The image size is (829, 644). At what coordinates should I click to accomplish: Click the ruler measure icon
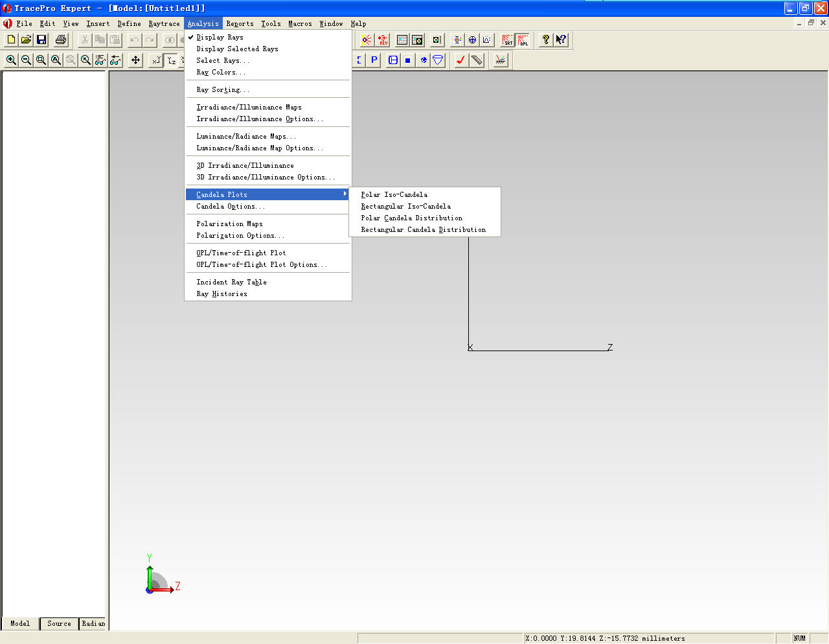point(477,60)
